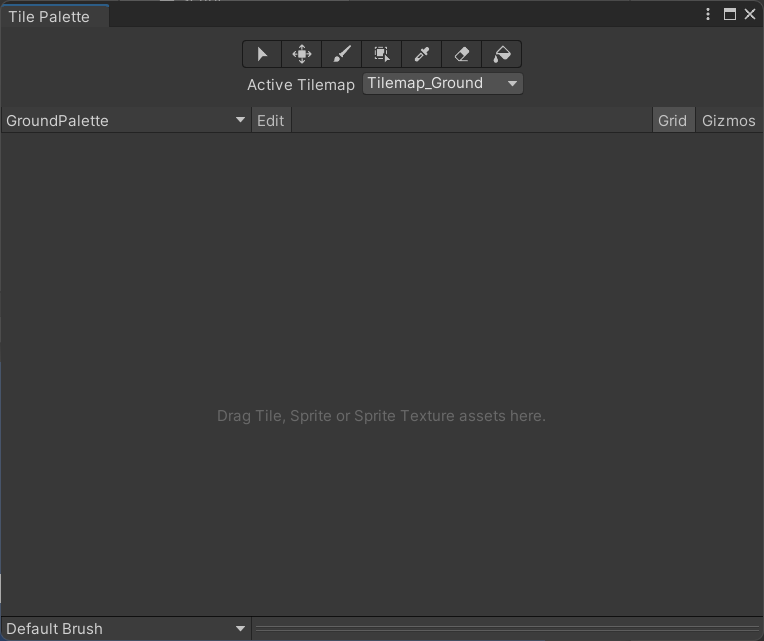Select the Select tool arrow icon
This screenshot has width=764, height=641.
point(262,54)
